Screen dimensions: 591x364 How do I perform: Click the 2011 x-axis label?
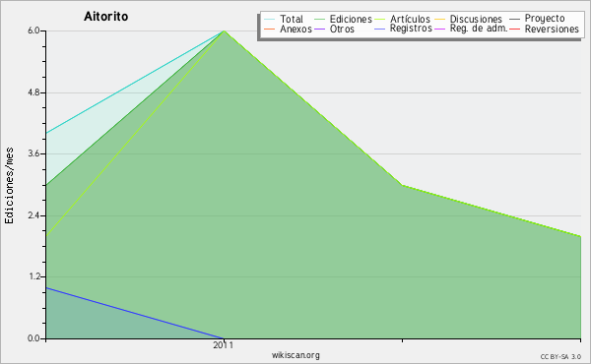[224, 345]
